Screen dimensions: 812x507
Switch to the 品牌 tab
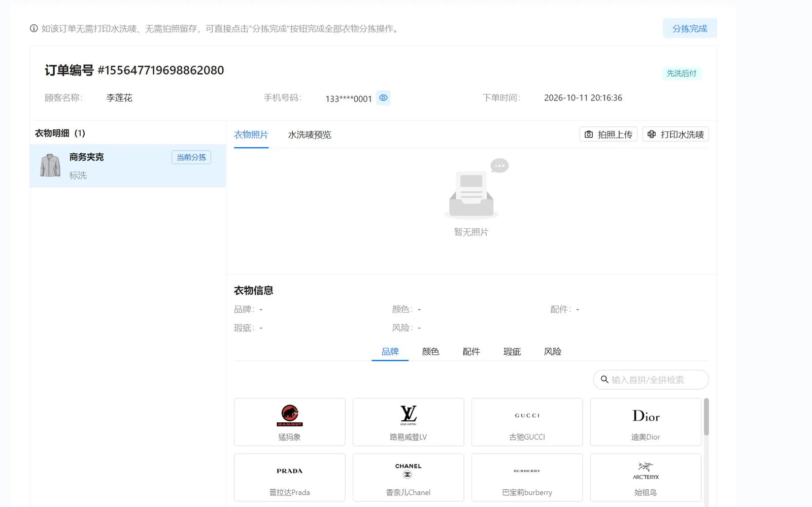click(x=390, y=352)
